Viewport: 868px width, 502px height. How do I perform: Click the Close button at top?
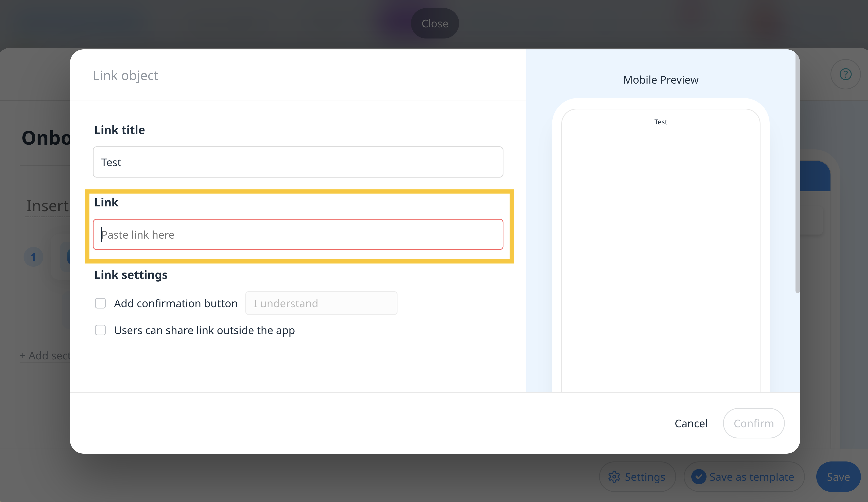435,23
